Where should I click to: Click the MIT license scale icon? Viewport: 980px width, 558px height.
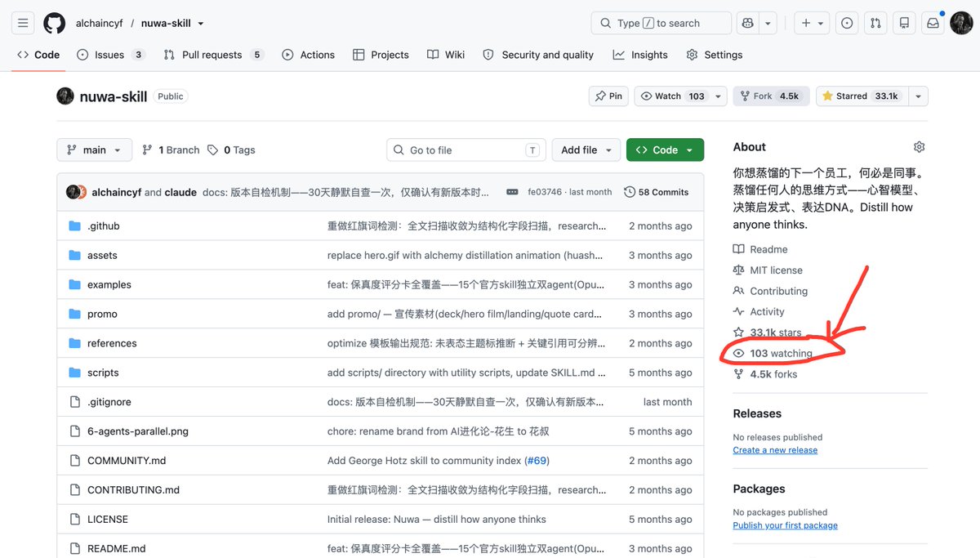click(738, 270)
